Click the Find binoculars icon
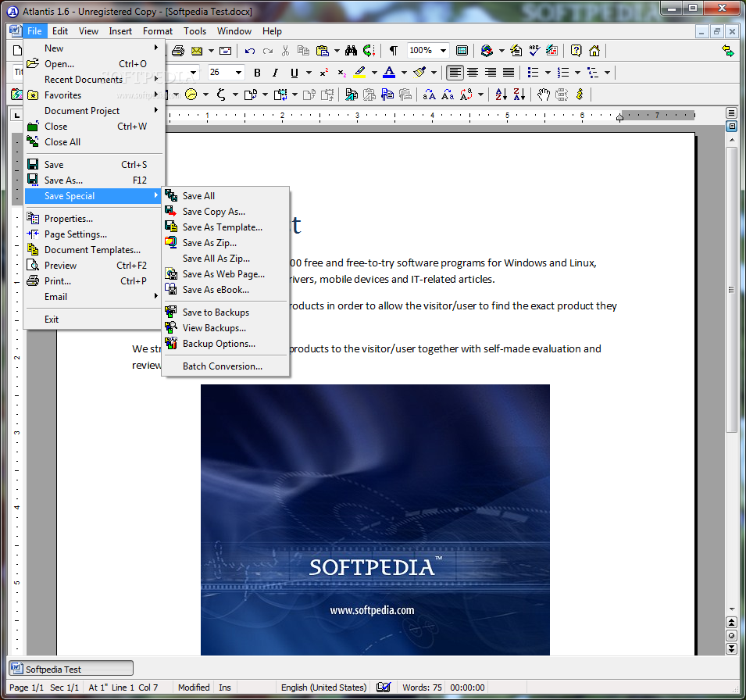Image resolution: width=746 pixels, height=700 pixels. pos(351,51)
